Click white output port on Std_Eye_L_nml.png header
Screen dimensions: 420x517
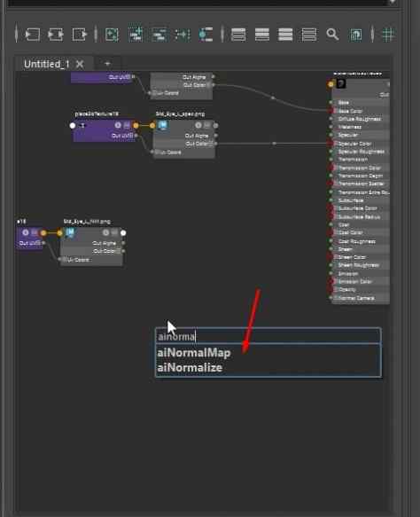point(123,232)
